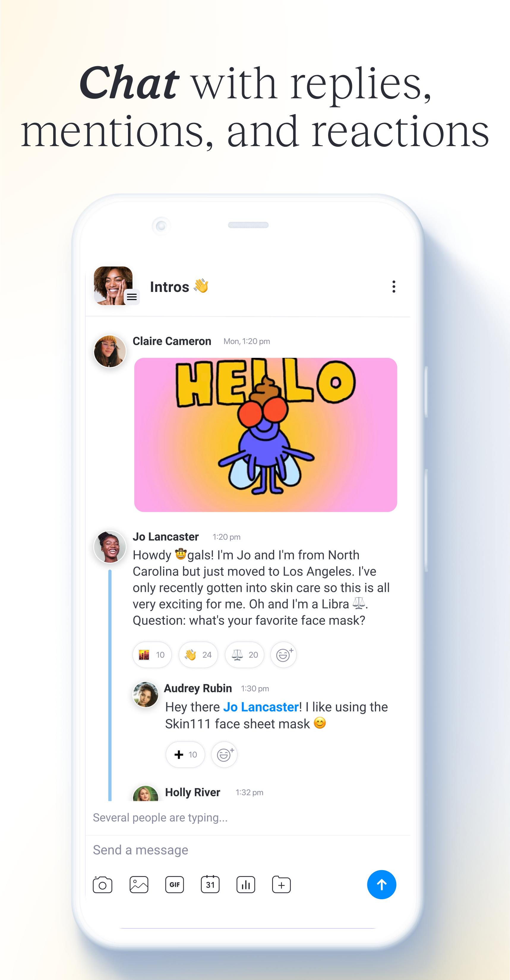This screenshot has width=510, height=980.
Task: Toggle the scales reaction with 20
Action: 244,655
